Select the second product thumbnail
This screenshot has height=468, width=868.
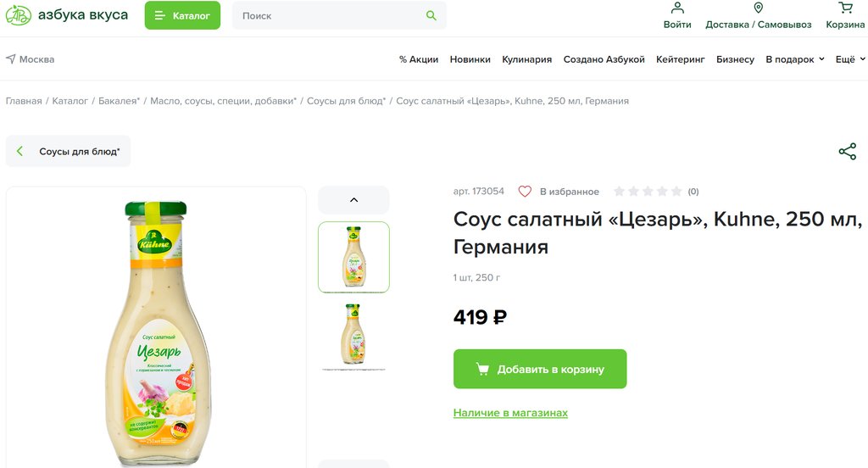pyautogui.click(x=353, y=336)
